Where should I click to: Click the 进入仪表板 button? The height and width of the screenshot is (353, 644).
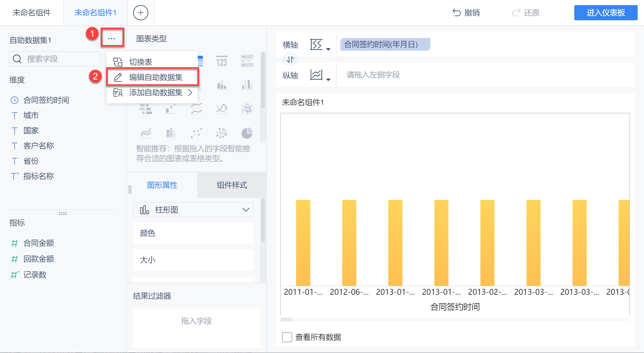click(605, 13)
